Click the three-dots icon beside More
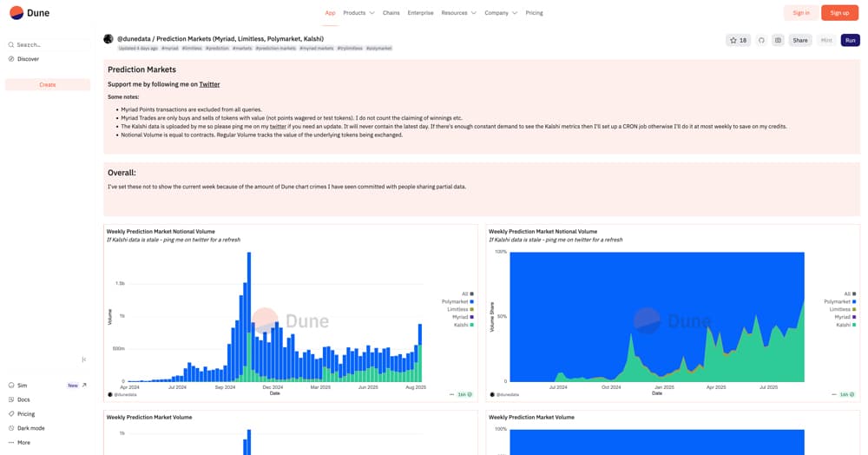 pos(11,443)
